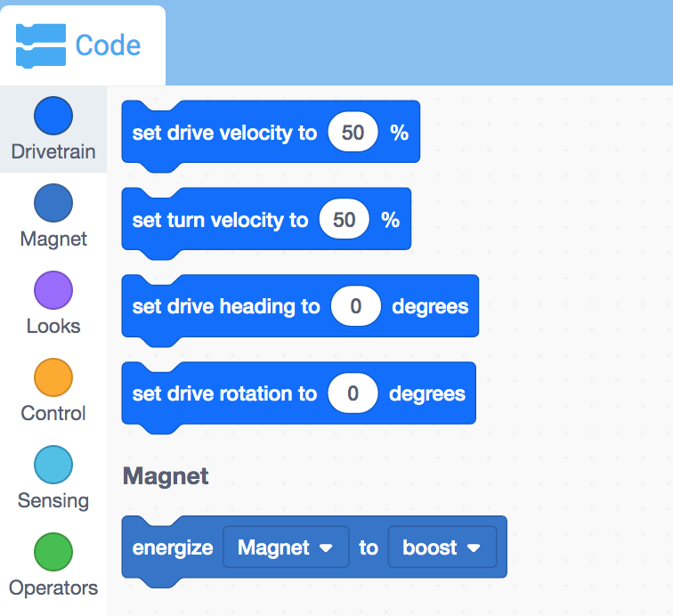This screenshot has height=616, width=673.
Task: Edit turn velocity value 50
Action: (x=344, y=219)
